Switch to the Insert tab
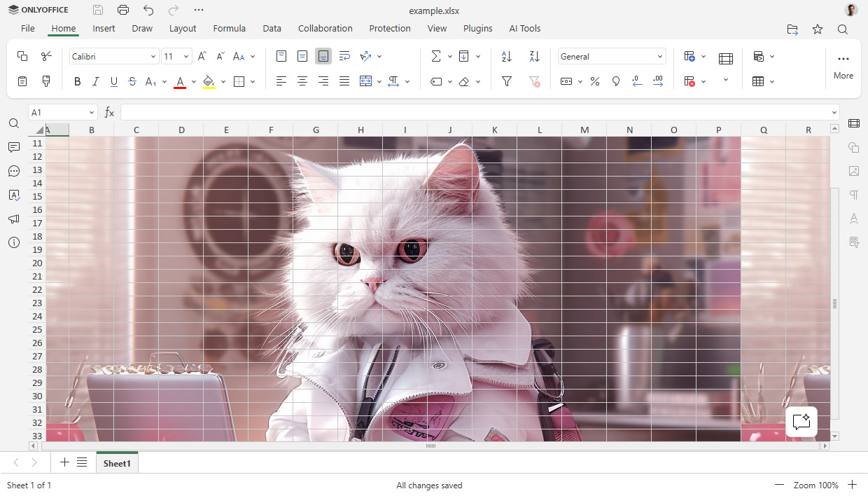Viewport: 868px width, 496px height. (x=104, y=29)
